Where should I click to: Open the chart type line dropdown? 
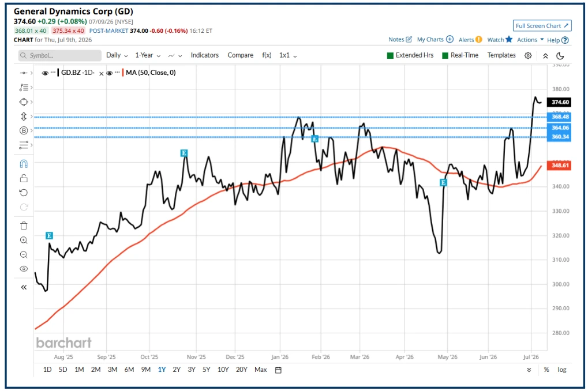click(175, 55)
